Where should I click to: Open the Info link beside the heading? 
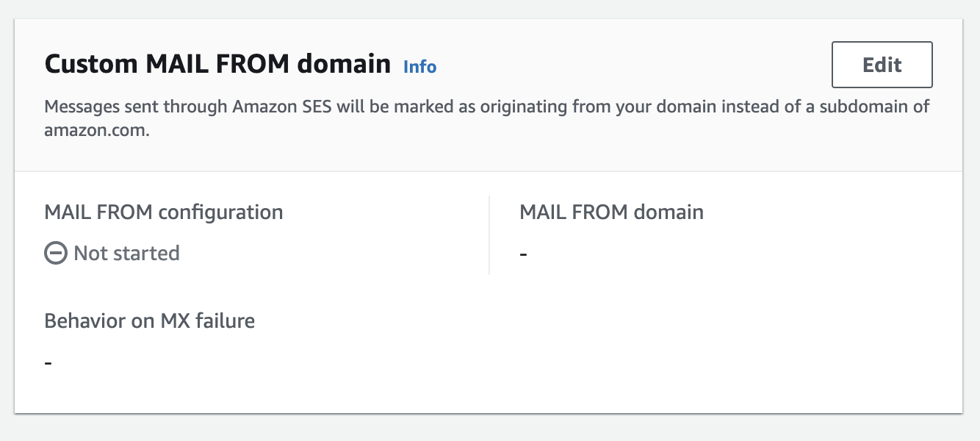[419, 67]
